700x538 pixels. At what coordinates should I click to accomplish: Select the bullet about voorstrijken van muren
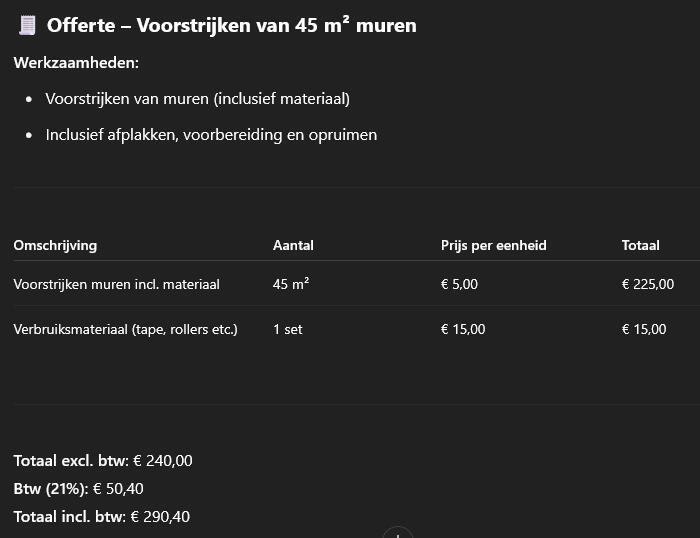(197, 99)
